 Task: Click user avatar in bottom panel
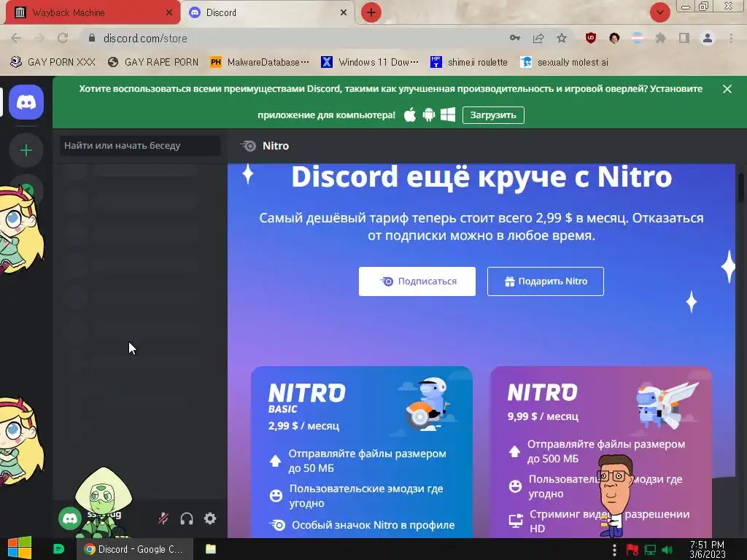click(x=70, y=518)
